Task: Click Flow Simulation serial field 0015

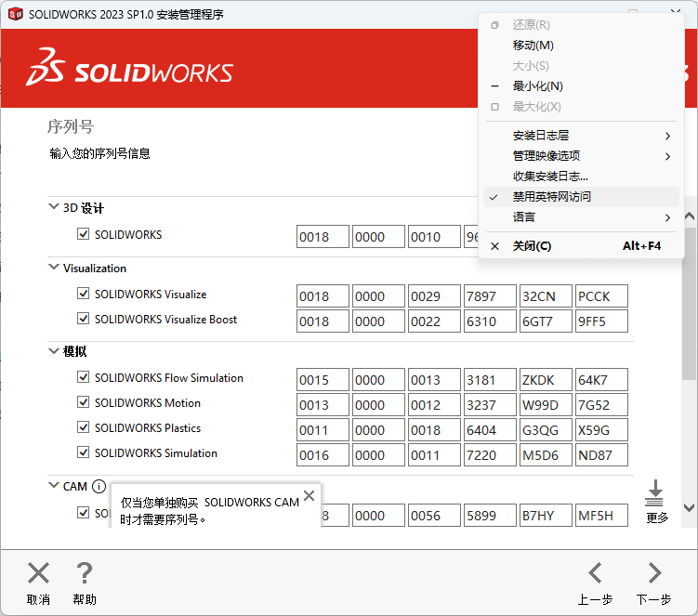Action: pos(323,380)
